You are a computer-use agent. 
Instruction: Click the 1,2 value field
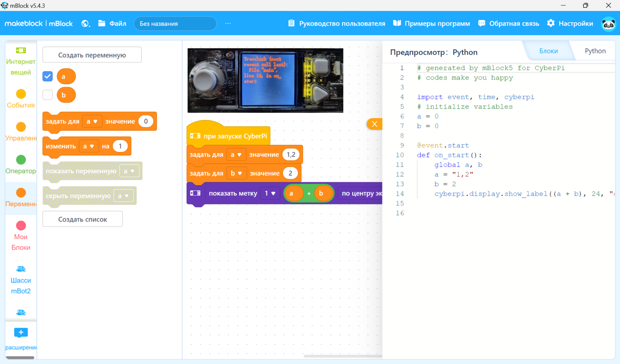(291, 155)
